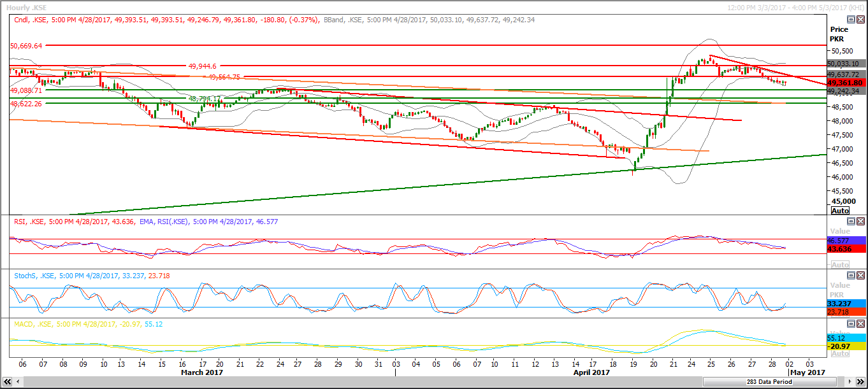Screen dimensions: 868x389
Task: Click the 50,033.10 upper band value tag
Action: pyautogui.click(x=846, y=64)
